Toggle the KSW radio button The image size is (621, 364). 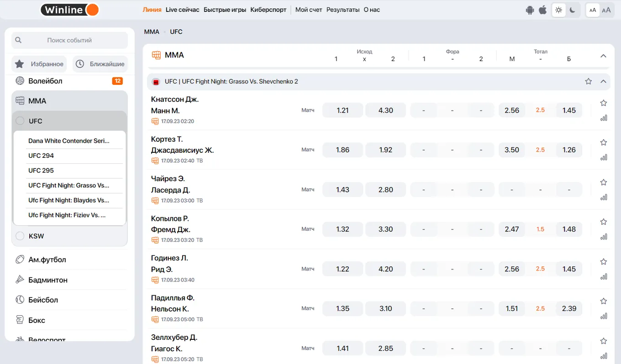[20, 236]
